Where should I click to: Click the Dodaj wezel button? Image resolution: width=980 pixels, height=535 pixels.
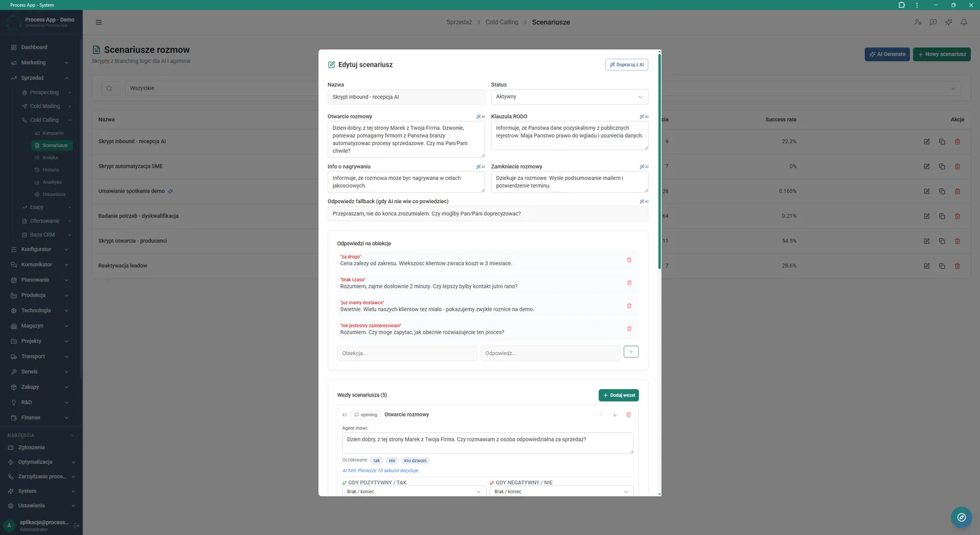pos(619,395)
